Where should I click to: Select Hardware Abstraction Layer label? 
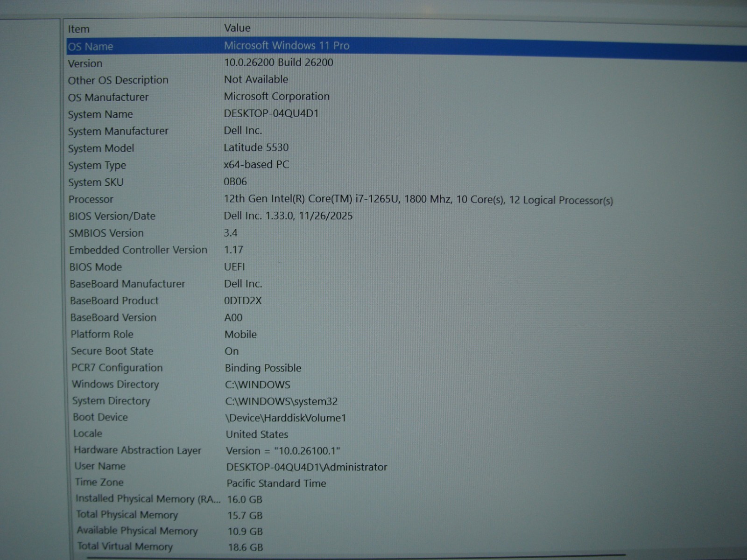138,450
